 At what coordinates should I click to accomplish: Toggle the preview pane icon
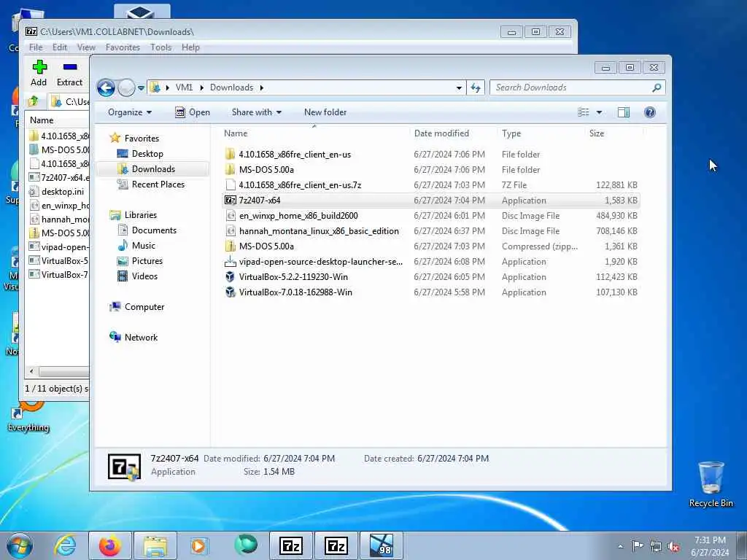pos(624,112)
